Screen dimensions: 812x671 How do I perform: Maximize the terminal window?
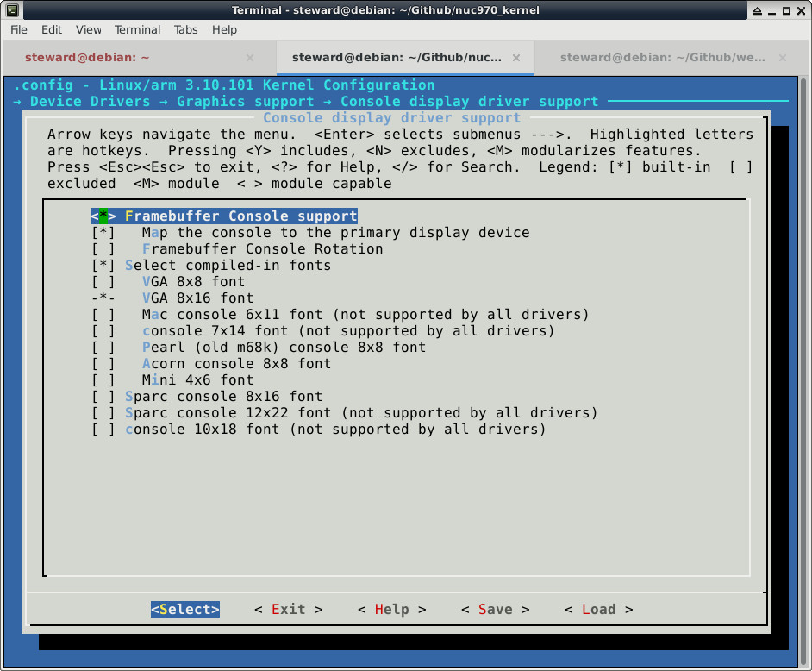(x=787, y=10)
